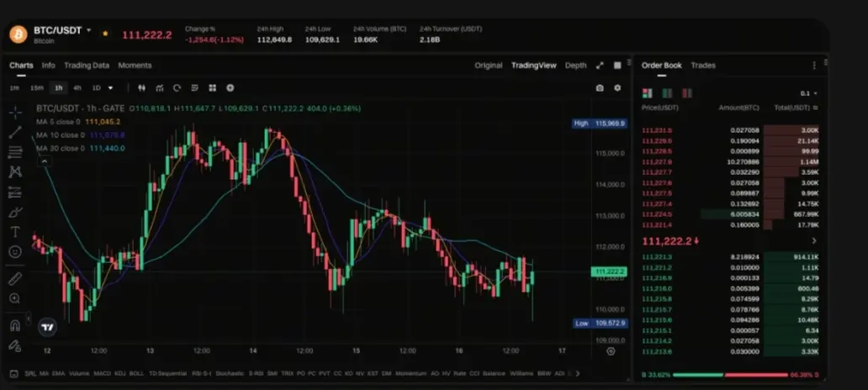Collapse the MA indicator legend chevron
The height and width of the screenshot is (390, 868).
coord(45,161)
